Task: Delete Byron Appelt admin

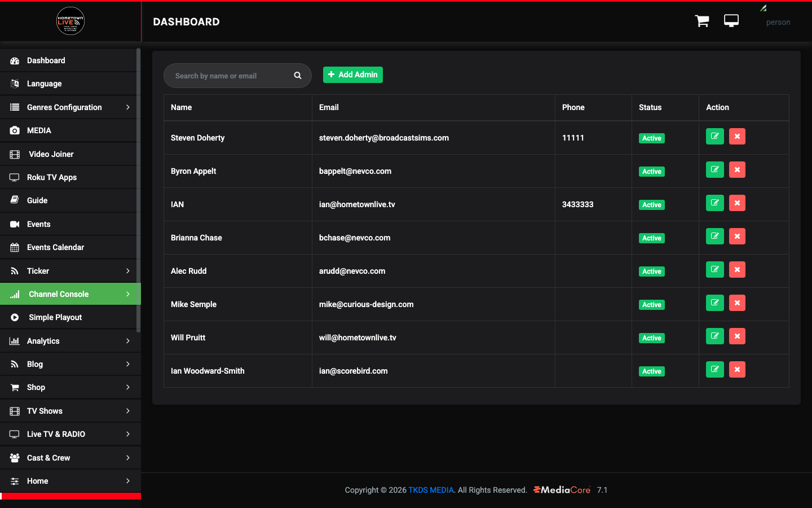Action: pyautogui.click(x=737, y=170)
